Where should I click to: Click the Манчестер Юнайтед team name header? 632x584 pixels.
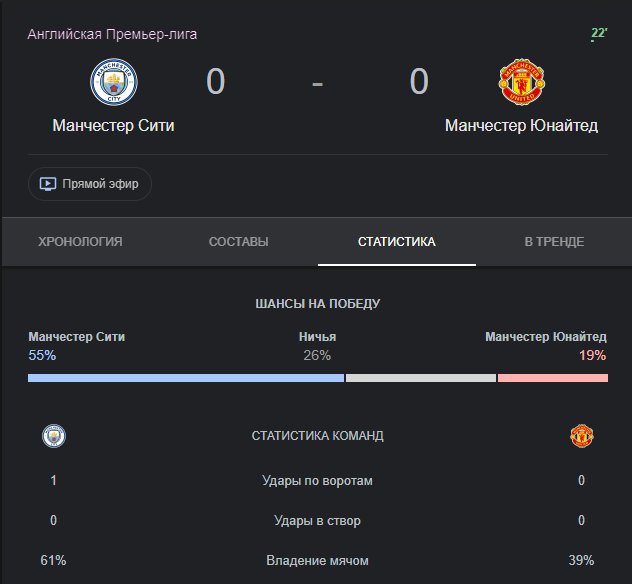(521, 126)
